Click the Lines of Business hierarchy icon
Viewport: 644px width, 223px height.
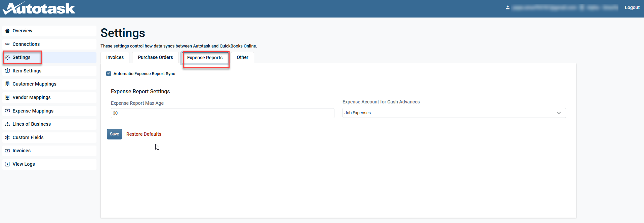7,124
